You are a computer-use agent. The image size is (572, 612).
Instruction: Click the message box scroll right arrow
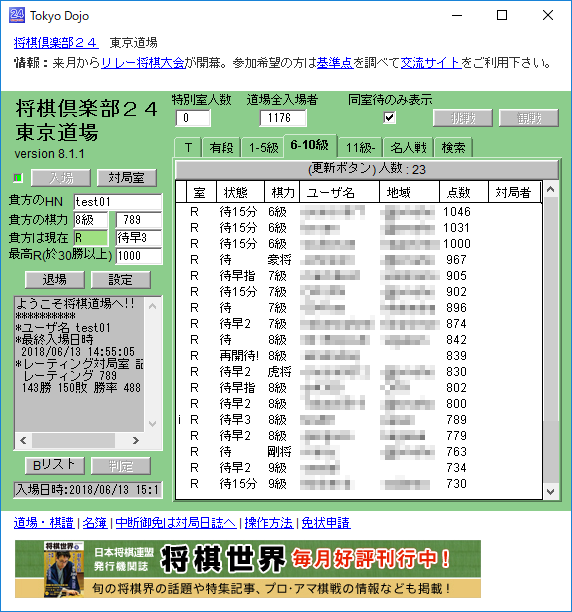point(135,440)
